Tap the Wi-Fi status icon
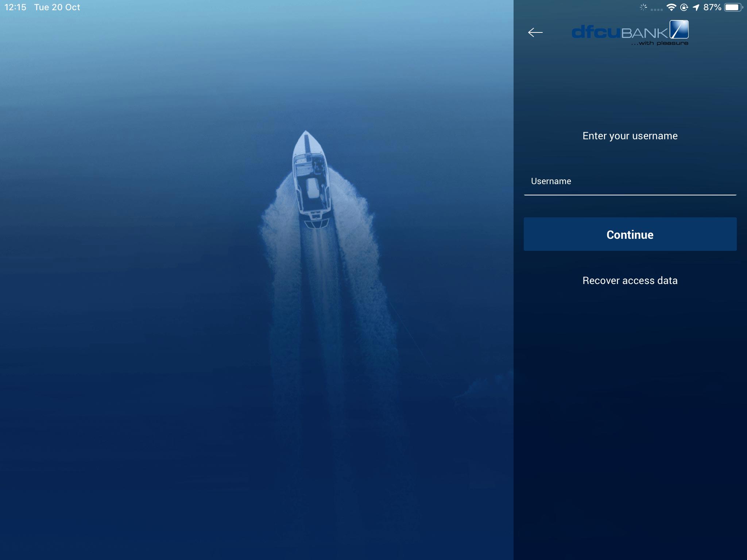Image resolution: width=747 pixels, height=560 pixels. 671,7
